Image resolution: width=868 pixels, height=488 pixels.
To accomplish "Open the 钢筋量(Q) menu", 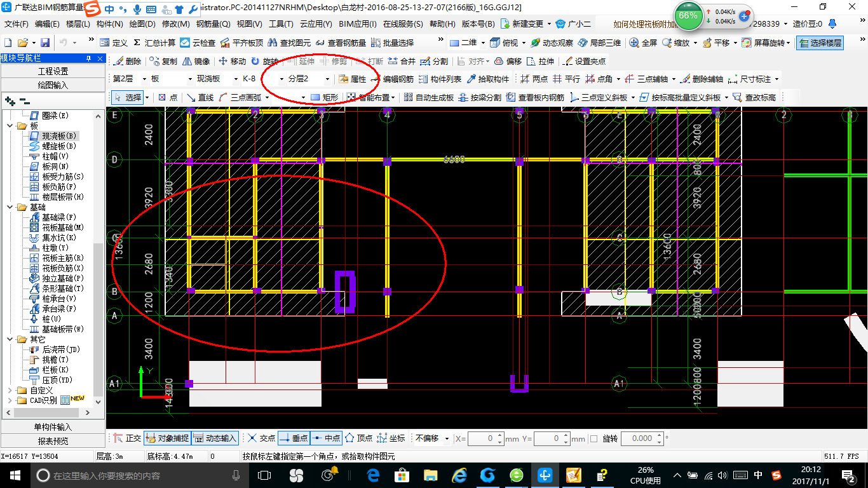I will coord(213,24).
